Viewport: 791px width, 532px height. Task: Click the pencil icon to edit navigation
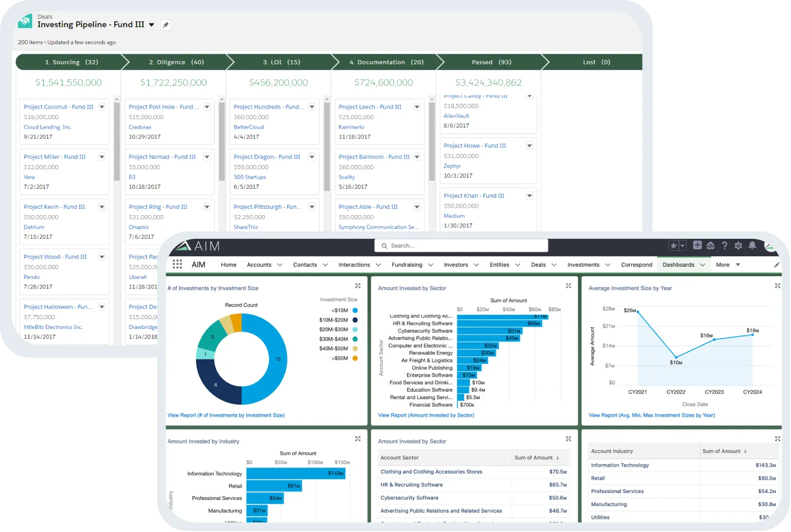(777, 265)
